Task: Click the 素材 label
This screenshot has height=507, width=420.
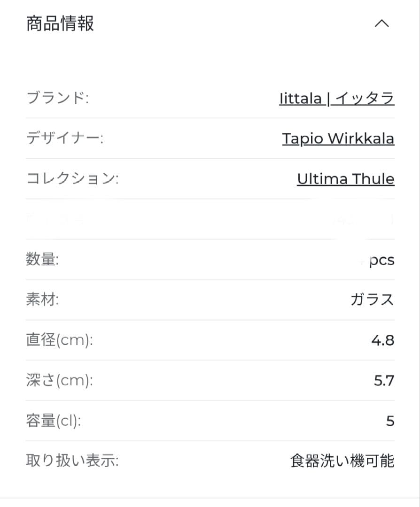Action: pyautogui.click(x=42, y=300)
